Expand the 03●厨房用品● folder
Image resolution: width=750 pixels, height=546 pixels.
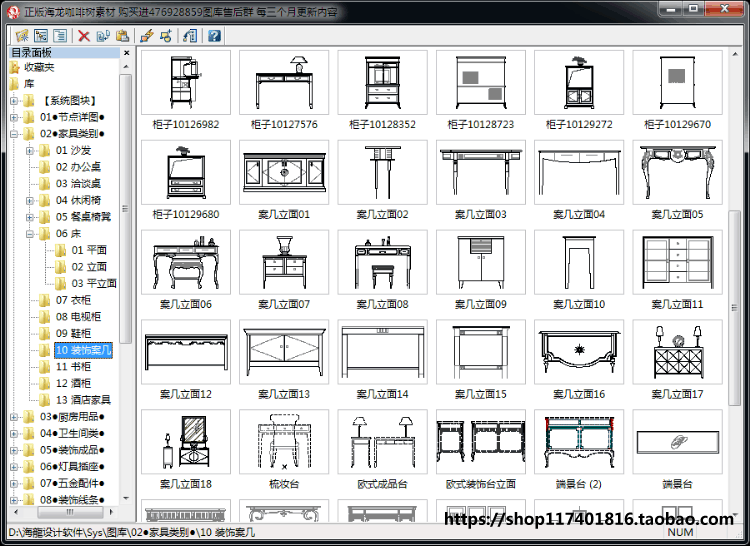click(x=14, y=417)
